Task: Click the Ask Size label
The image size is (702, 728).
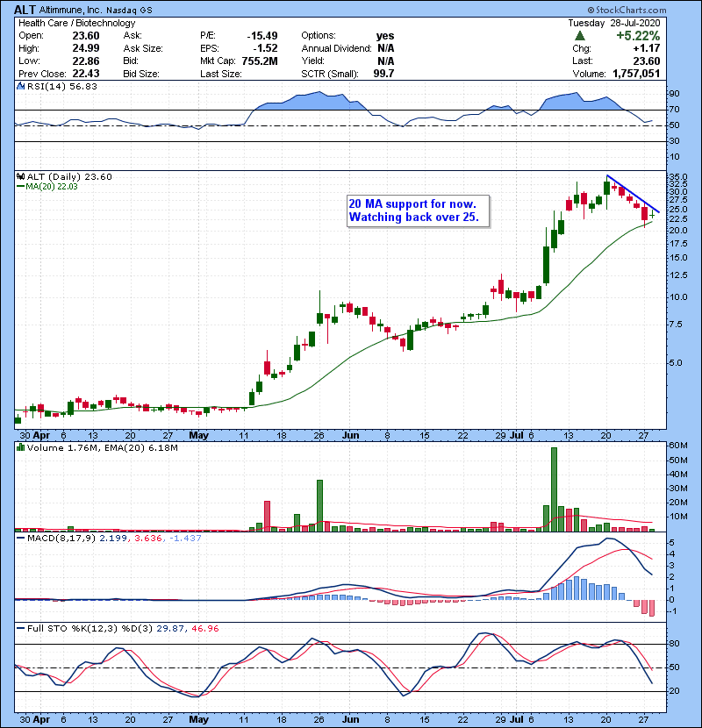Action: coord(143,48)
